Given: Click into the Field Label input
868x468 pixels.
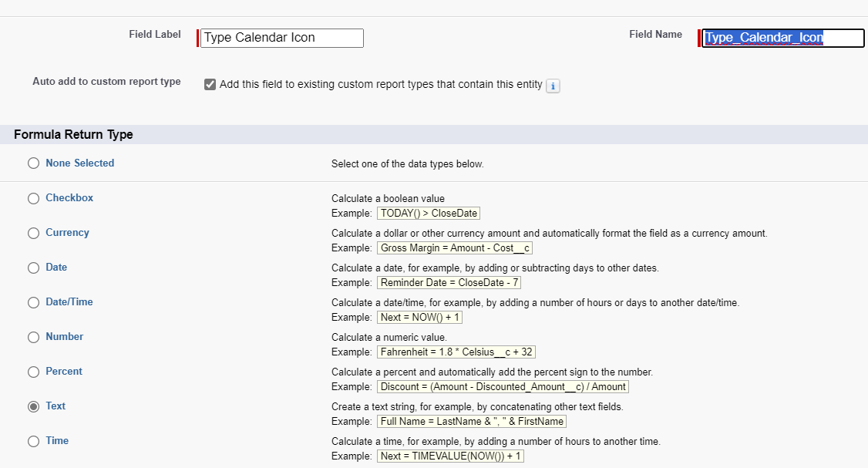Looking at the screenshot, I should (282, 38).
